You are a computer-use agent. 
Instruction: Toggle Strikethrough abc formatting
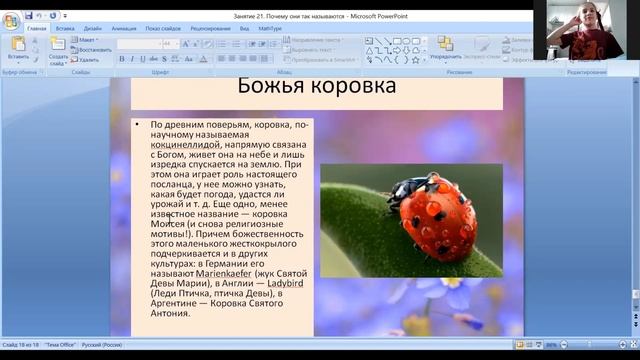(153, 59)
